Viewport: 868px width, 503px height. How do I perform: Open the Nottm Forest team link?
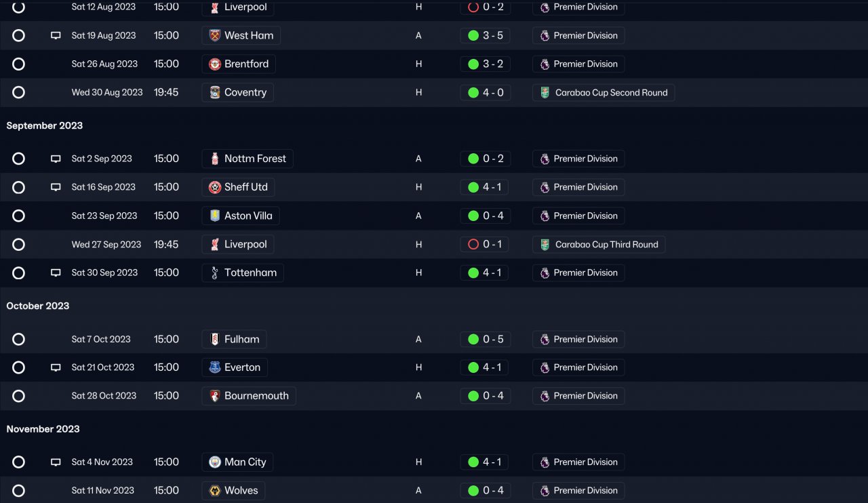coord(255,159)
